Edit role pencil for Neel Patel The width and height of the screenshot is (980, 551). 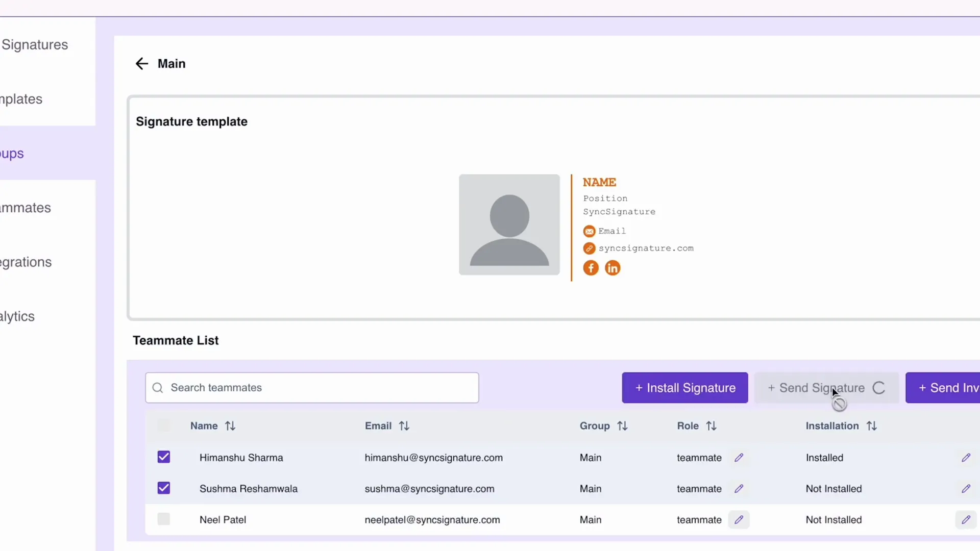[x=739, y=520]
